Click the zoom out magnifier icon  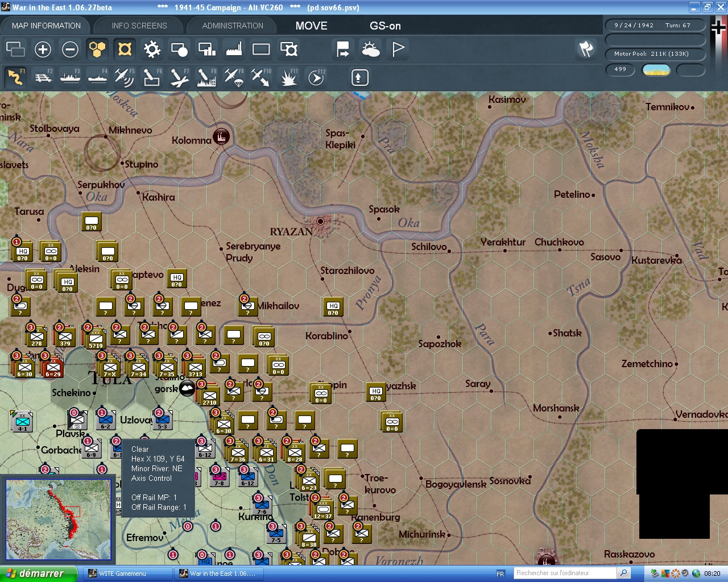(x=70, y=49)
